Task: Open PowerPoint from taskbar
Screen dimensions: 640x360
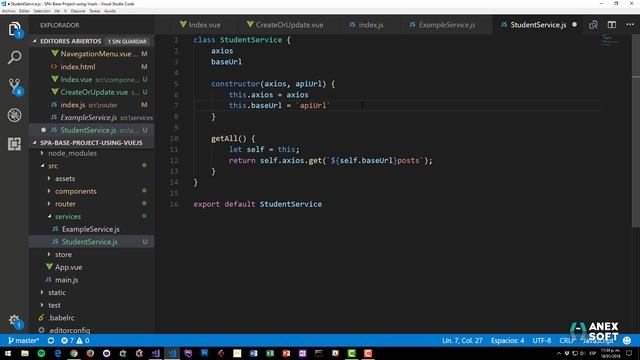Action: point(286,353)
